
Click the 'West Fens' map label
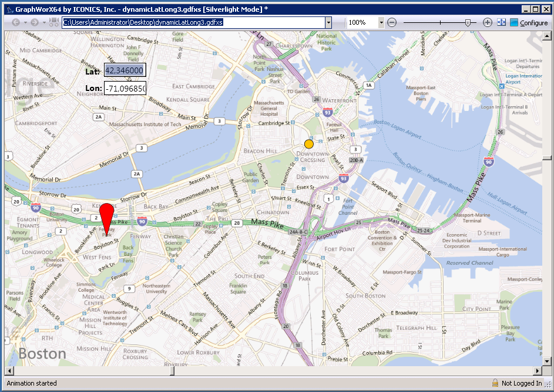(x=97, y=257)
